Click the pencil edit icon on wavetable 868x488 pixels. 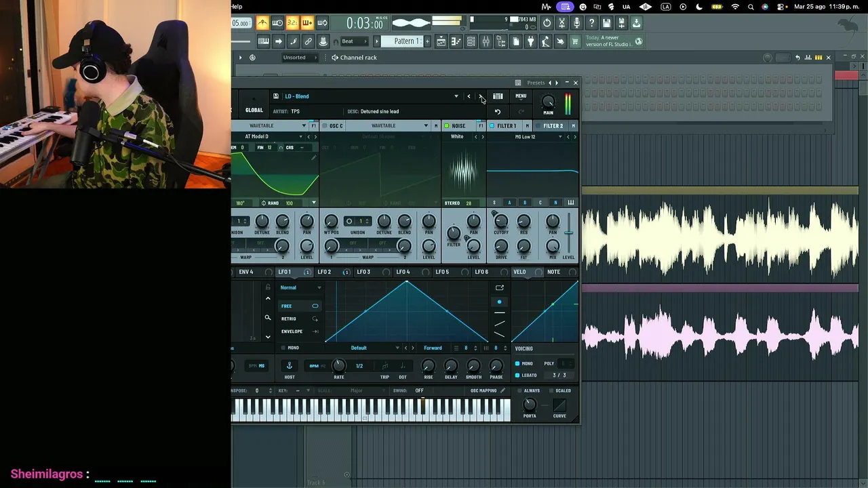(313, 158)
